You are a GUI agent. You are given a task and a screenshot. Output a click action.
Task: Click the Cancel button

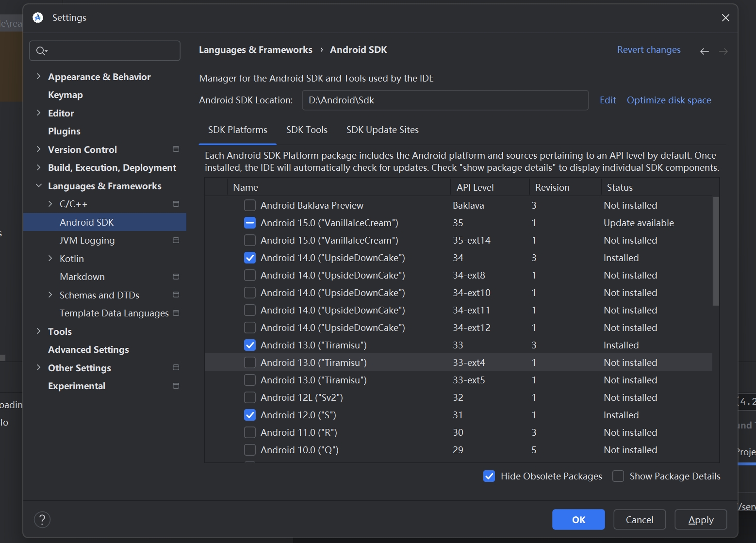(x=640, y=520)
